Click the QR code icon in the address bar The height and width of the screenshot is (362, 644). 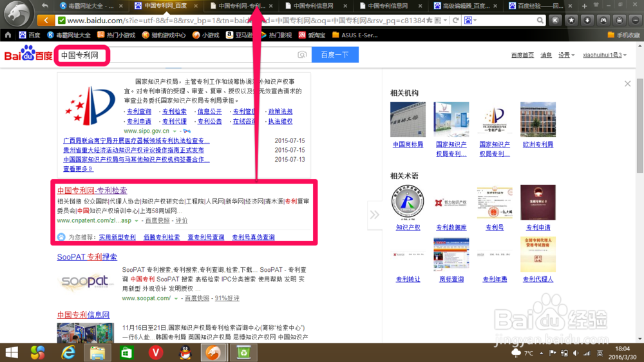click(438, 20)
